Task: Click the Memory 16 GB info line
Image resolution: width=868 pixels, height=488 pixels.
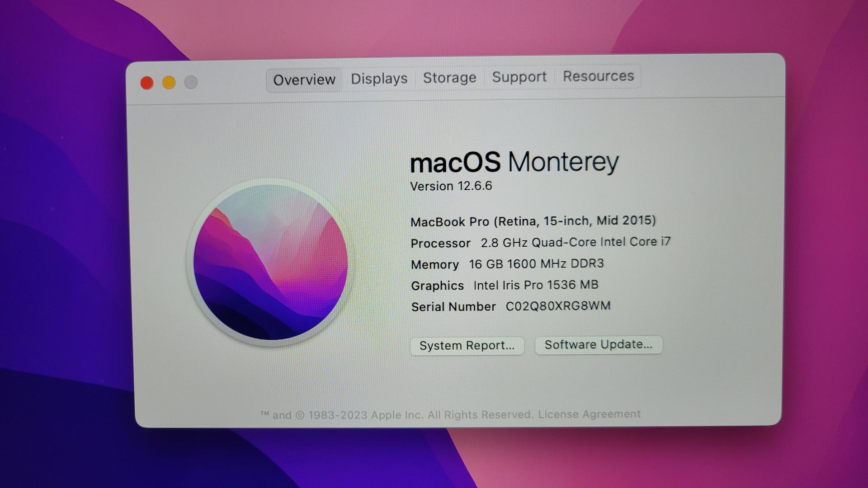Action: click(x=507, y=264)
